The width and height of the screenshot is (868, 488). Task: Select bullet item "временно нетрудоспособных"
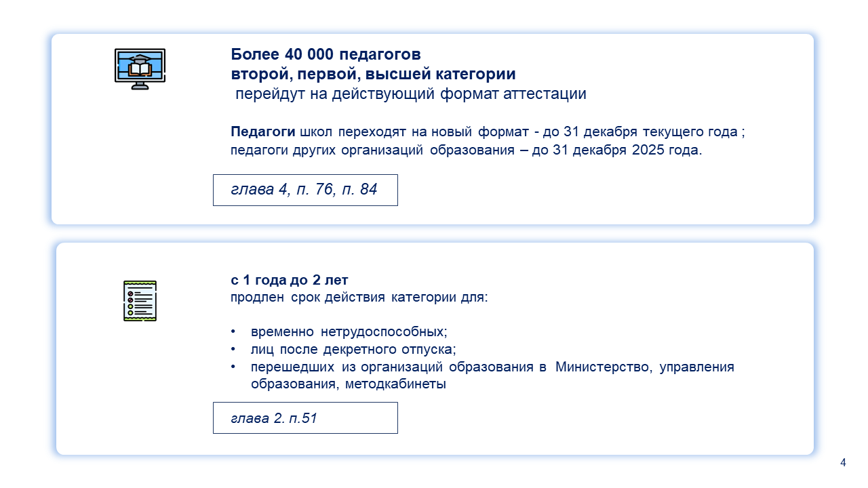(x=349, y=332)
